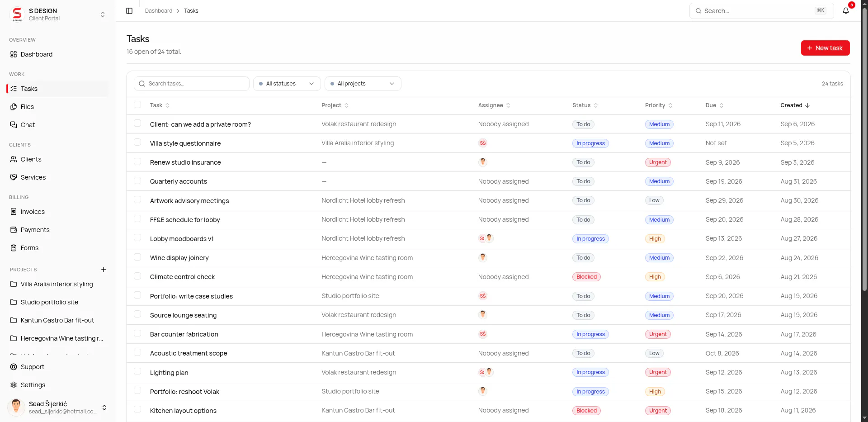Click Sead Šijerkić profile avatar
This screenshot has width=868, height=422.
pyautogui.click(x=17, y=407)
